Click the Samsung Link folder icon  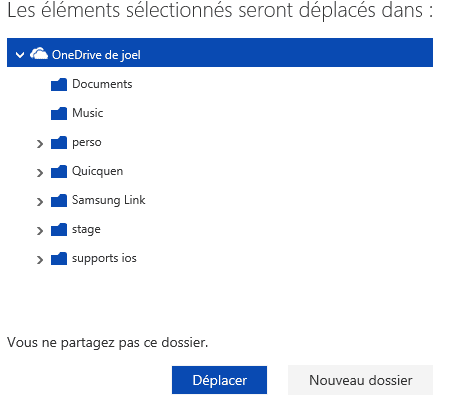(x=59, y=201)
